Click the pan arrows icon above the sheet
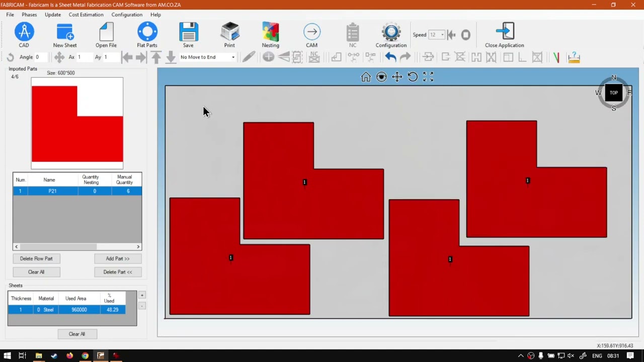The width and height of the screenshot is (644, 362). (x=397, y=77)
